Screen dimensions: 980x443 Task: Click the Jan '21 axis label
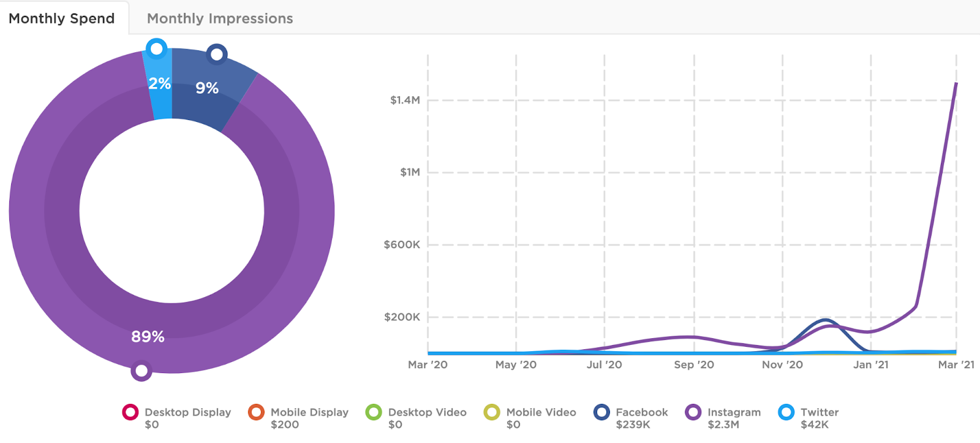click(x=871, y=365)
